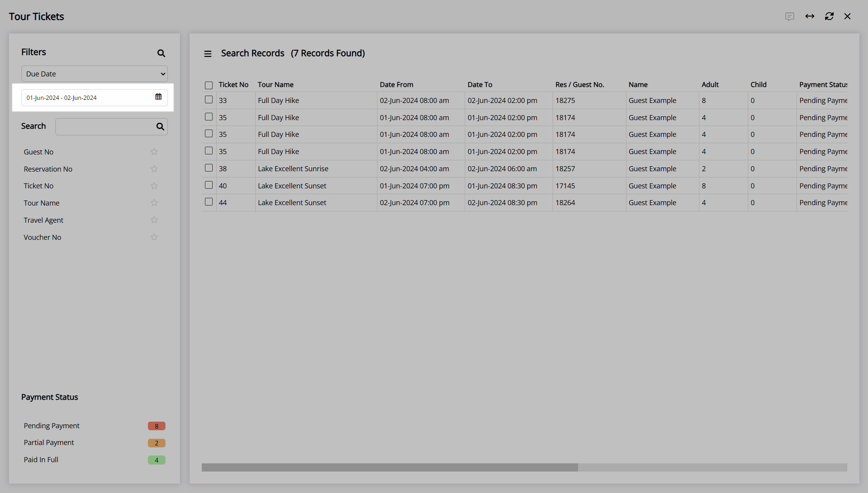Tick the select-all checkbox in table header

(209, 85)
